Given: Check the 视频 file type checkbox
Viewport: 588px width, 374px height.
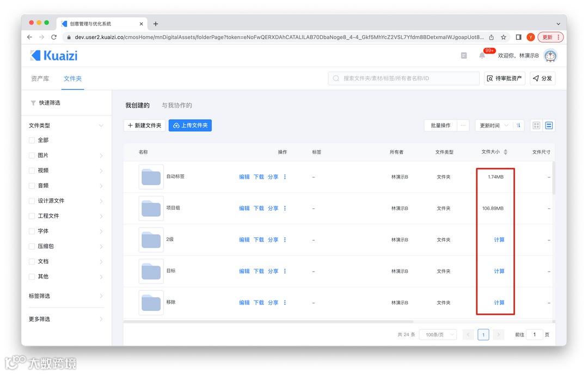Looking at the screenshot, I should [x=32, y=170].
